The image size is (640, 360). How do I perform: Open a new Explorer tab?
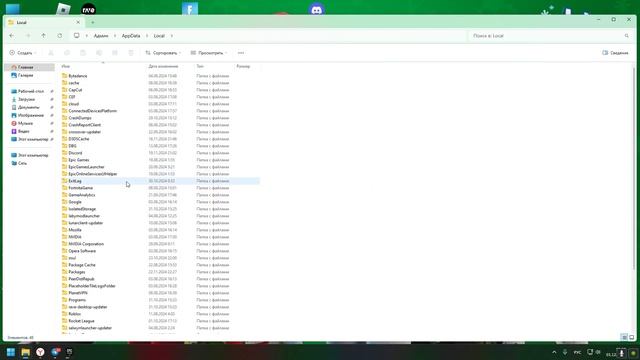pyautogui.click(x=93, y=22)
